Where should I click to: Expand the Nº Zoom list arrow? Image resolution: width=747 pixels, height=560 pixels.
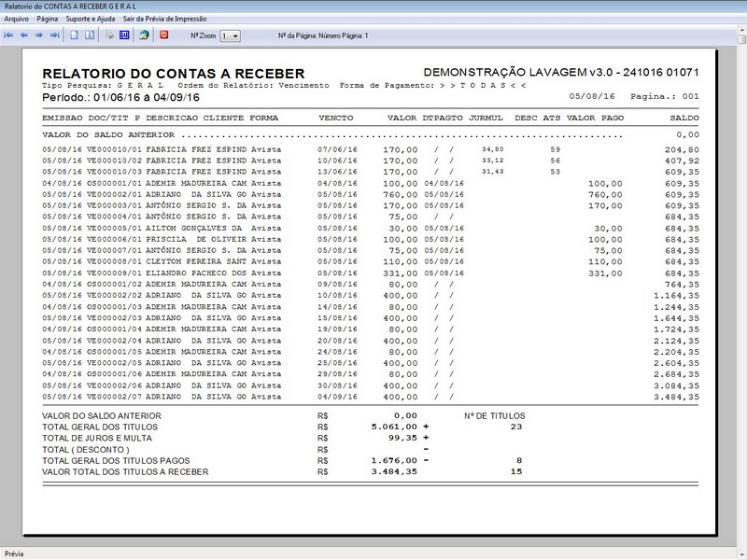pos(235,35)
